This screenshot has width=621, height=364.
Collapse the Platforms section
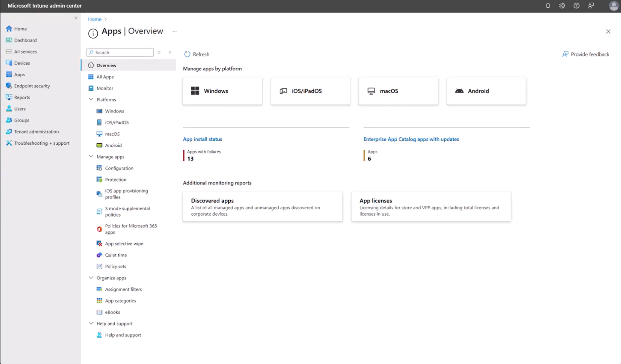click(91, 99)
